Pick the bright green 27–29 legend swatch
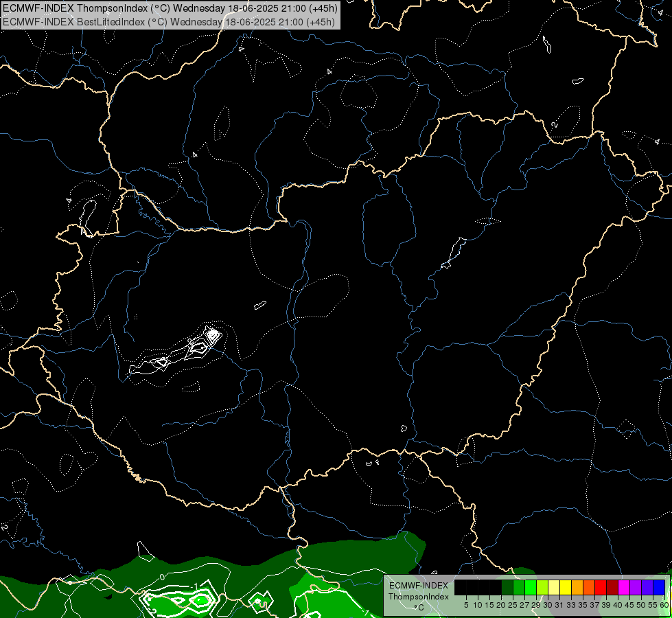Viewport: 672px width, 618px height. pyautogui.click(x=531, y=587)
